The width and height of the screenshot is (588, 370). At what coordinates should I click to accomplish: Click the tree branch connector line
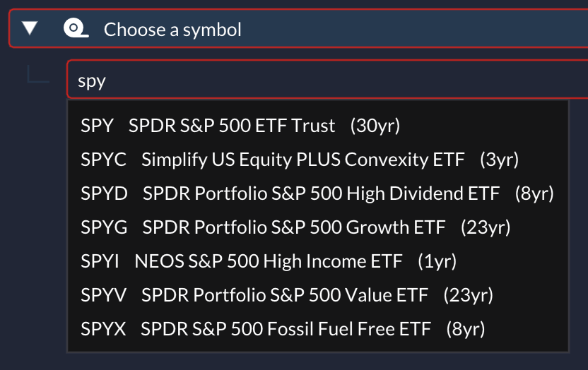tap(38, 73)
